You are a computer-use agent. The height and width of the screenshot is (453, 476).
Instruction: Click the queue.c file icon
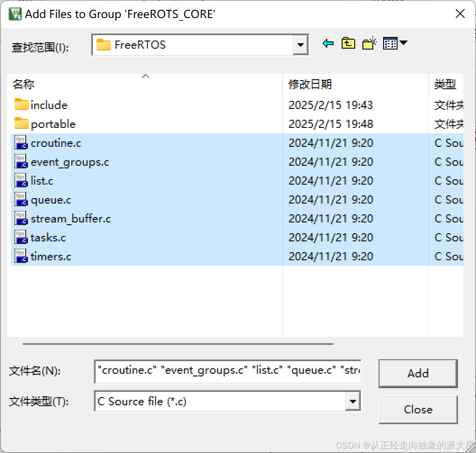21,199
